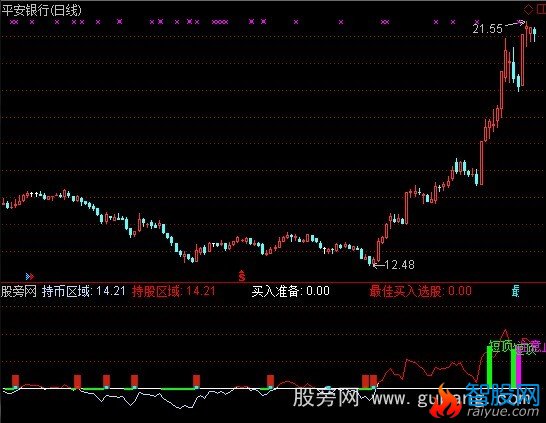Click the first red signal bar in indicator
The image size is (546, 423).
[x=15, y=381]
